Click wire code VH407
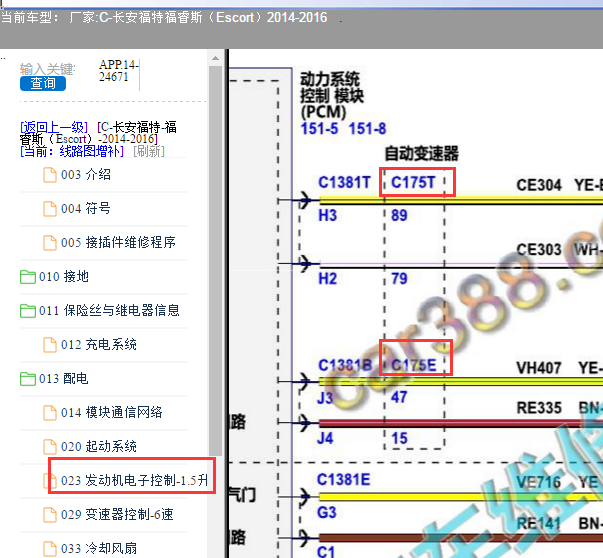This screenshot has height=558, width=603. 539,368
